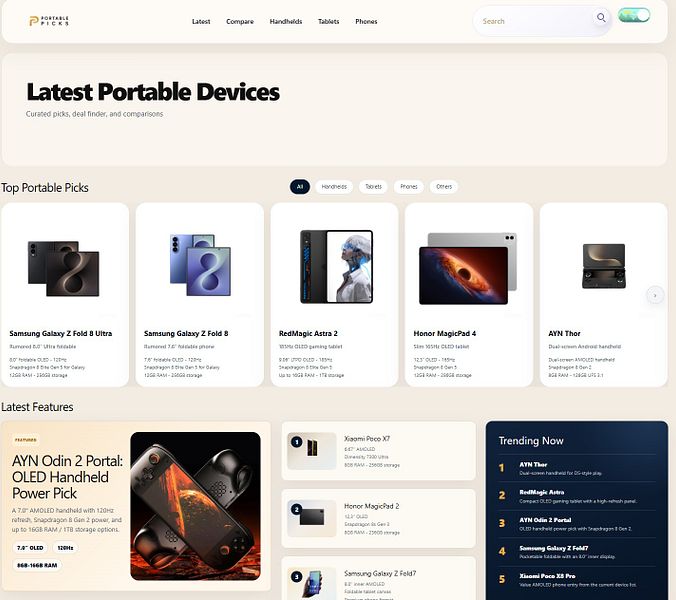Click the RedMagic Astra 2 card title
This screenshot has height=600, width=676.
(308, 334)
